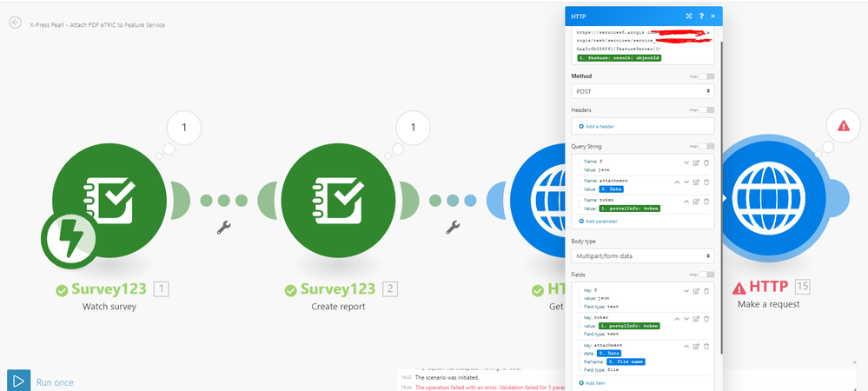Edit the token query string parameter
Screen dimensions: 868x391
click(696, 202)
